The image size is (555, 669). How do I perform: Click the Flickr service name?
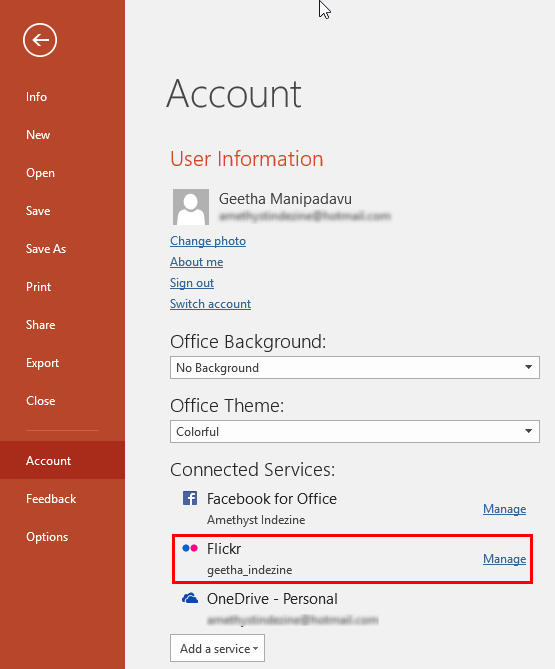[x=224, y=549]
